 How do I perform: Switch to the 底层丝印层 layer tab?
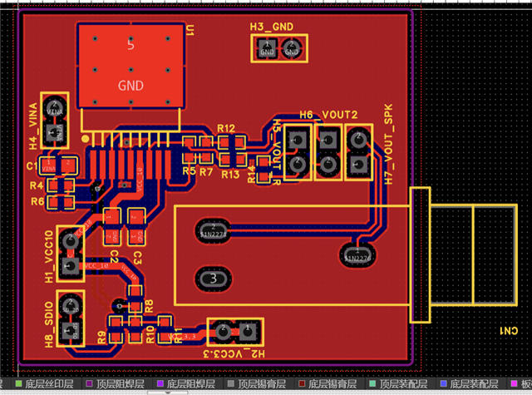pyautogui.click(x=45, y=384)
